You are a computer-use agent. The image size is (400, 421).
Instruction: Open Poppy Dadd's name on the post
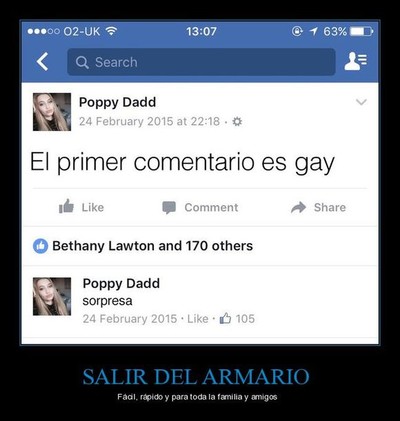pos(117,102)
